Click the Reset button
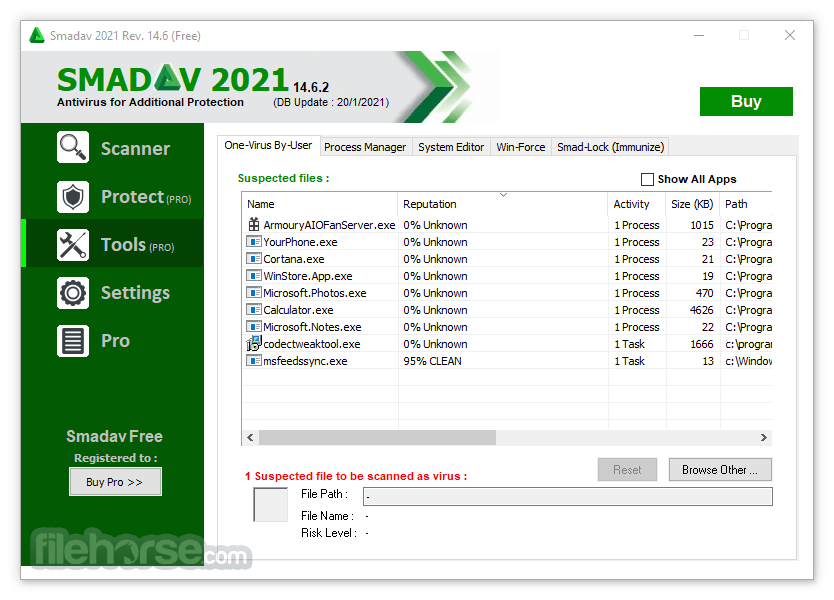The image size is (834, 600). tap(627, 470)
